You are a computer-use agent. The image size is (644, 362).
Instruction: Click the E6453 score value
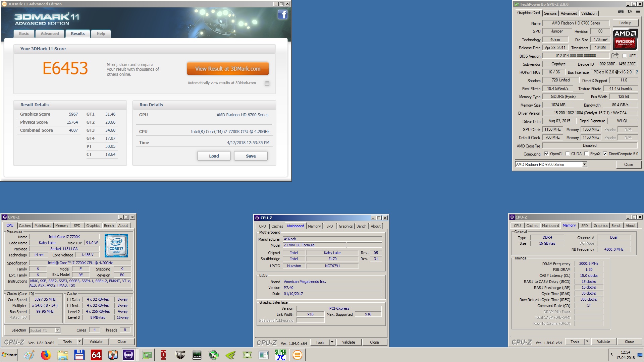click(x=65, y=68)
